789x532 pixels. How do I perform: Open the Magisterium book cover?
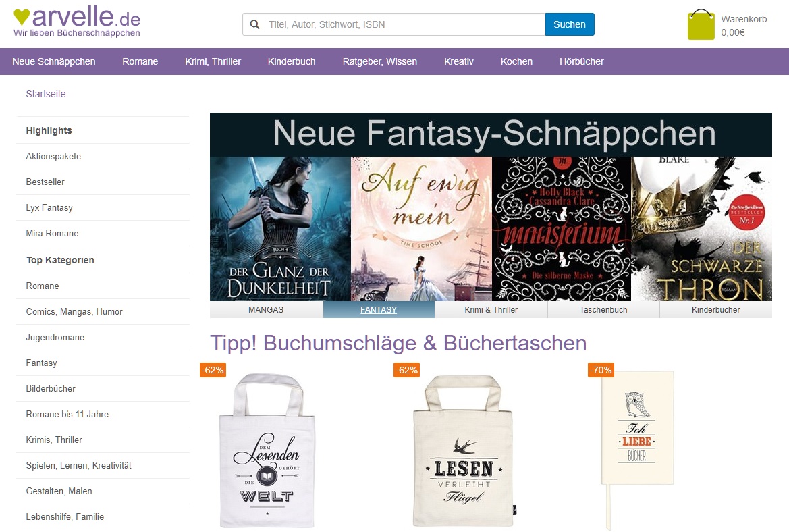[562, 229]
